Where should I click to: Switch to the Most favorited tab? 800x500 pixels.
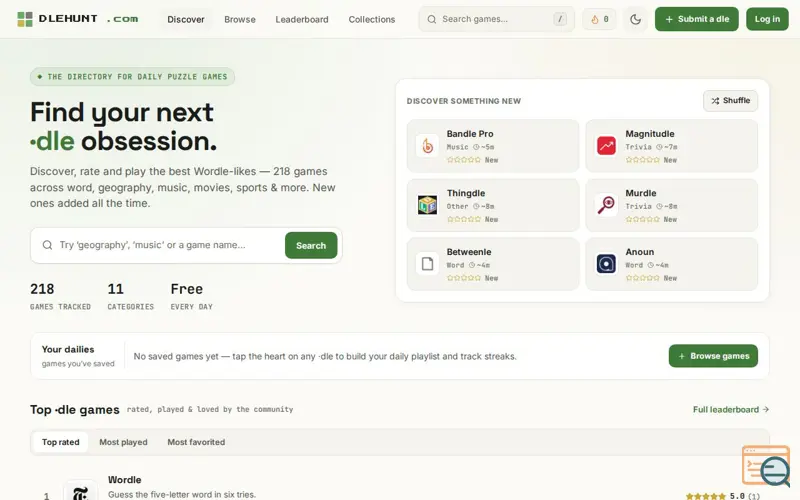(x=196, y=442)
